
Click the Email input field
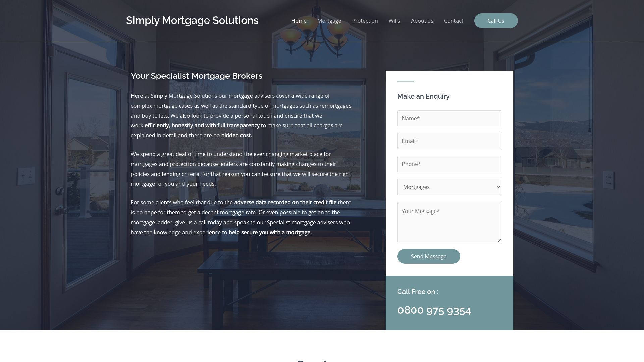[x=449, y=141]
